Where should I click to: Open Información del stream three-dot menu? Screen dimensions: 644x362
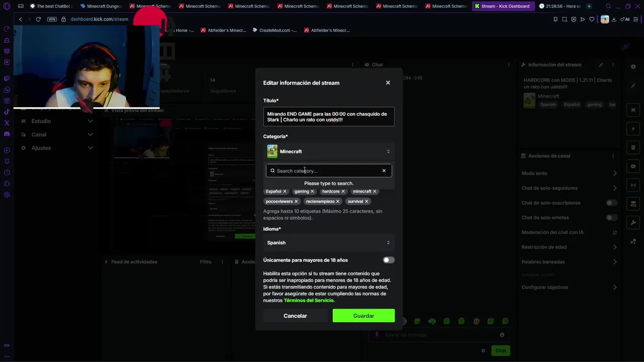[x=613, y=65]
